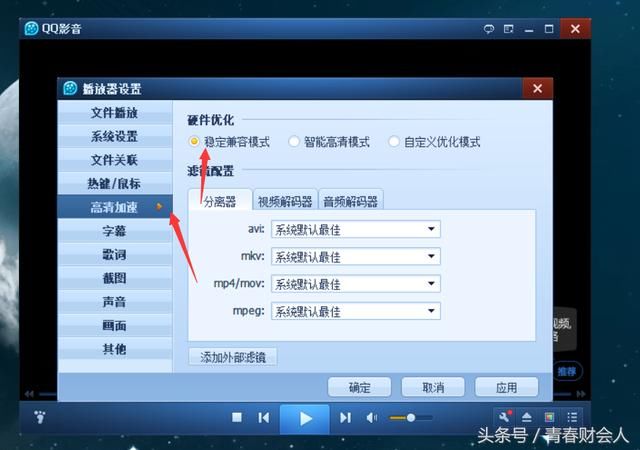
Task: Select 自定义优化模式 radio button
Action: click(393, 142)
